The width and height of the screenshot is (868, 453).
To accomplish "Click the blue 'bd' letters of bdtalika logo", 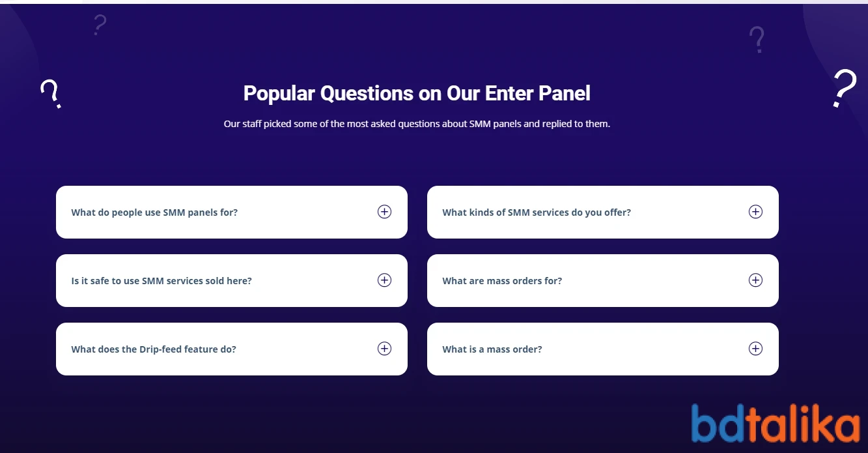I will tap(719, 423).
